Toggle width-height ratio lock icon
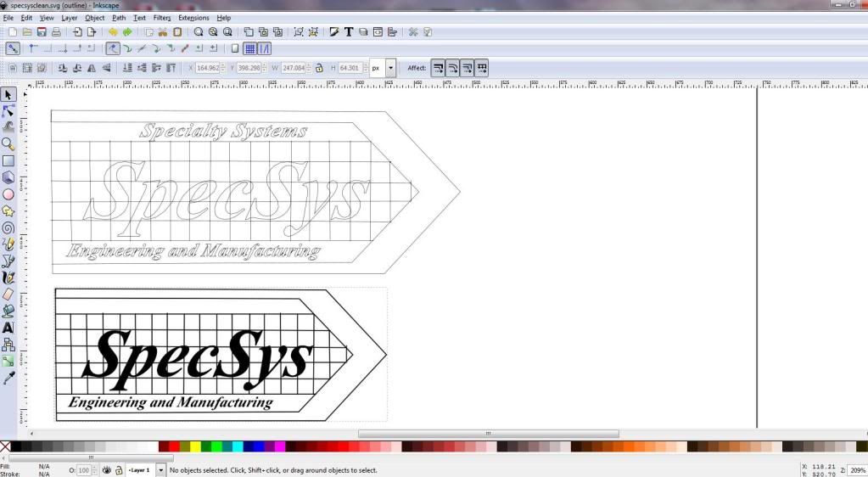This screenshot has height=477, width=868. [x=319, y=68]
